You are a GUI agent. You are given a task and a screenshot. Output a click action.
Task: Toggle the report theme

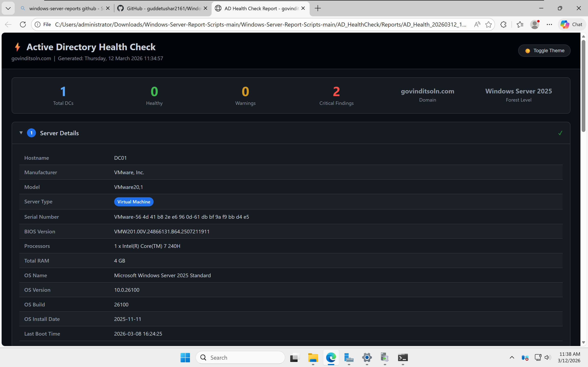[x=544, y=51]
